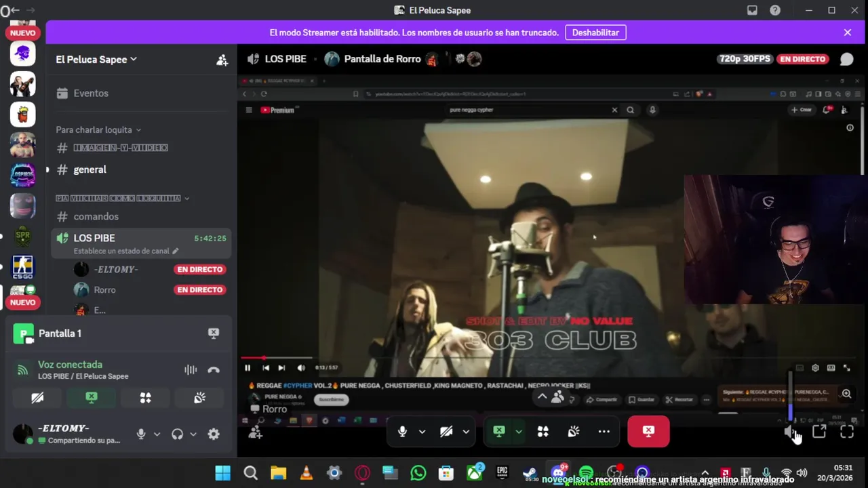Select the LOS PIBE voice channel

click(141, 243)
